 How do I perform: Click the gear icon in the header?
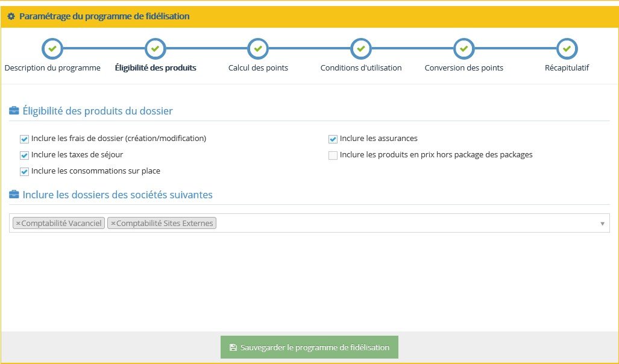point(11,16)
